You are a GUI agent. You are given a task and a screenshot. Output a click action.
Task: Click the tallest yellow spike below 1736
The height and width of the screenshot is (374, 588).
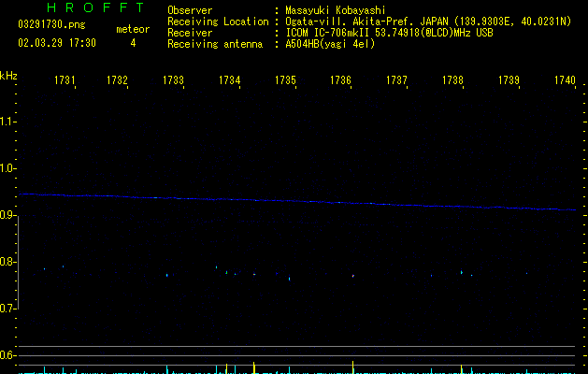[352, 367]
